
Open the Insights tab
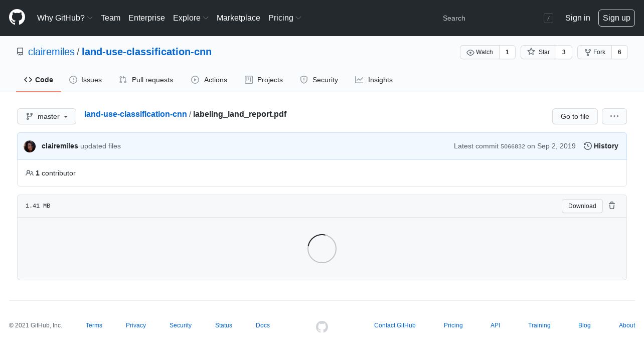click(374, 80)
